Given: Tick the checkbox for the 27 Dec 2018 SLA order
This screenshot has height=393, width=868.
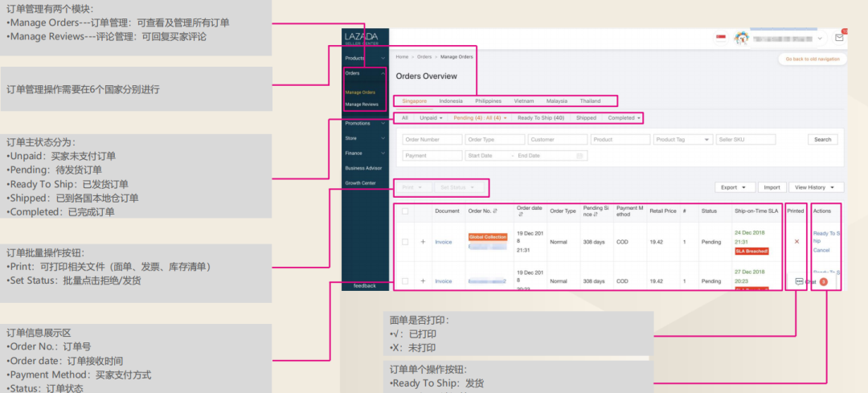Looking at the screenshot, I should pyautogui.click(x=405, y=281).
